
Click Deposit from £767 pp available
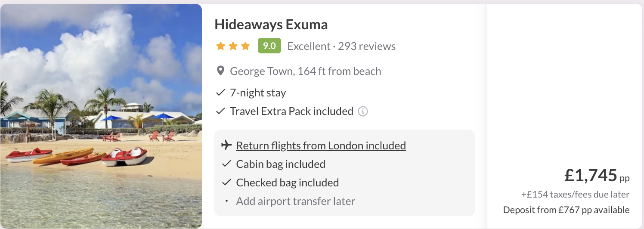pyautogui.click(x=566, y=210)
